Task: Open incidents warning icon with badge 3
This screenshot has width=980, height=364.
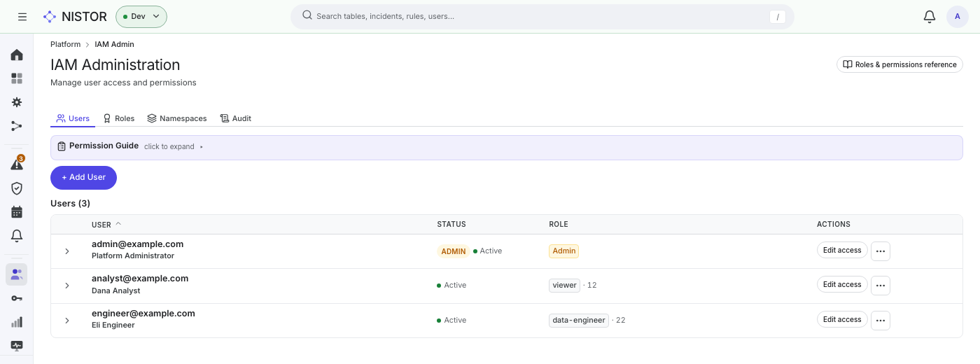Action: pyautogui.click(x=17, y=164)
